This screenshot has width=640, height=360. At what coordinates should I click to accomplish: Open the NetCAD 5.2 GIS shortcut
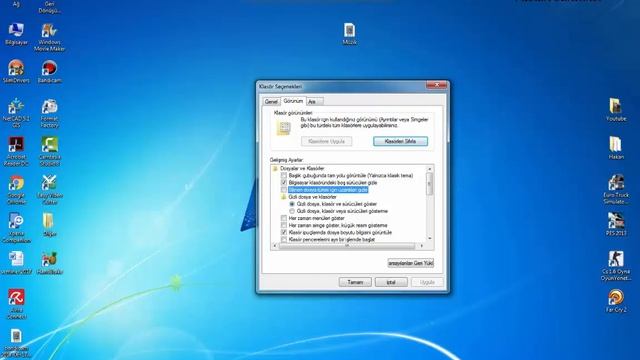[x=16, y=113]
